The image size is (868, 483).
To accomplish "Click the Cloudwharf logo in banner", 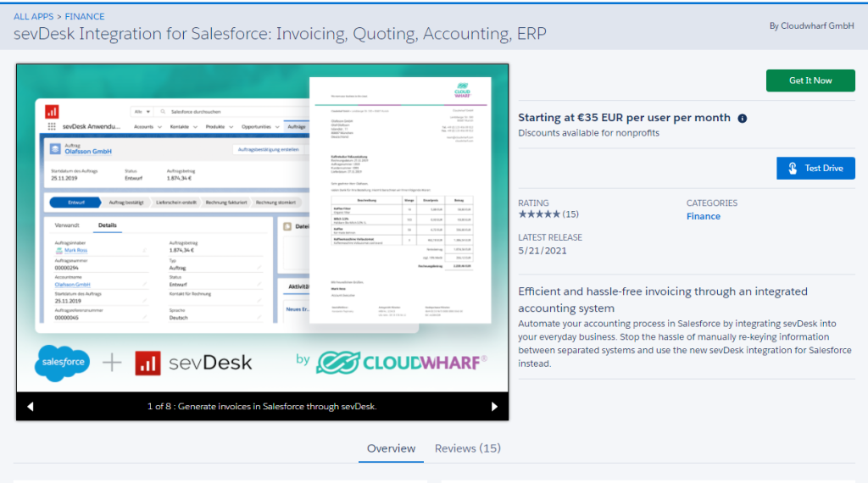I will [401, 362].
